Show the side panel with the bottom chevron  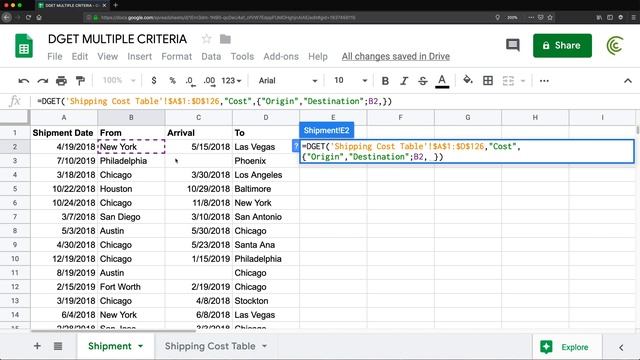coord(621,347)
